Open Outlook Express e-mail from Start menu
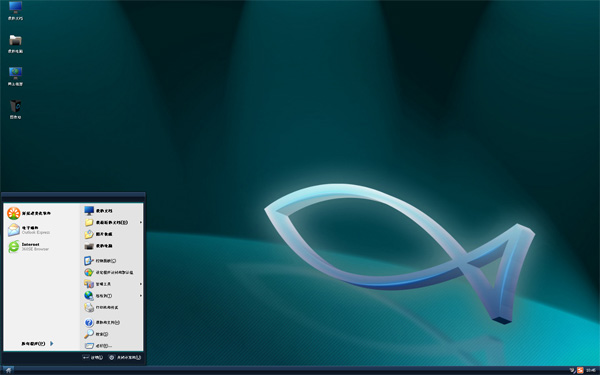 [29, 230]
